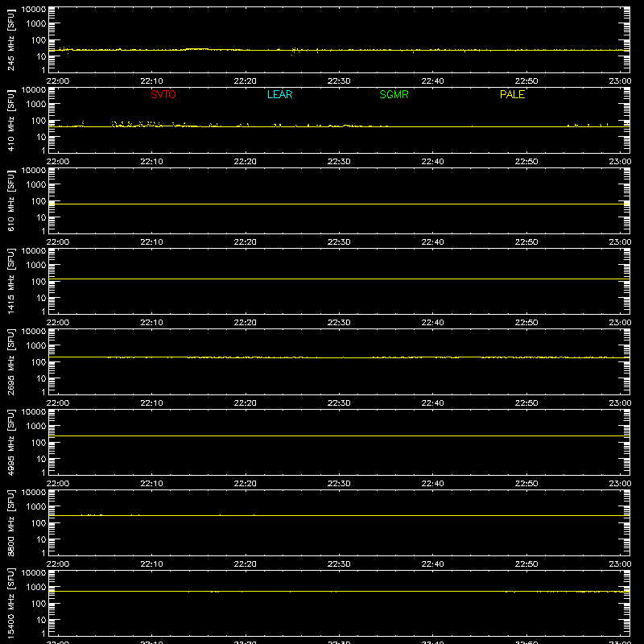The image size is (644, 644).
Task: Click the 10000 value on the 4995 MHz axis
Action: tap(34, 412)
